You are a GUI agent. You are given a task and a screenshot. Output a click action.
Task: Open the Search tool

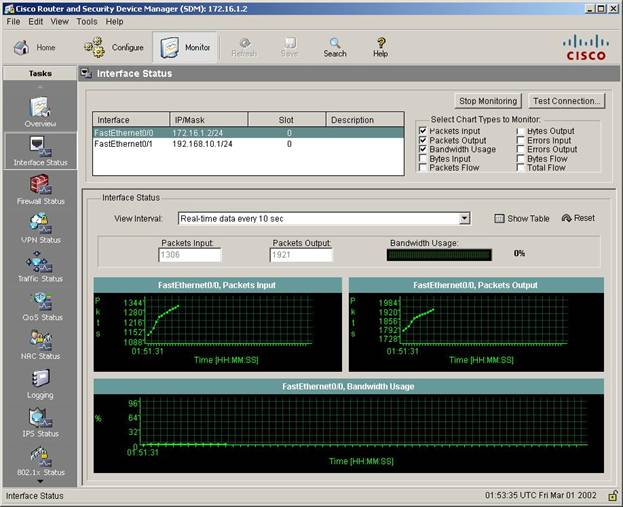tap(335, 48)
